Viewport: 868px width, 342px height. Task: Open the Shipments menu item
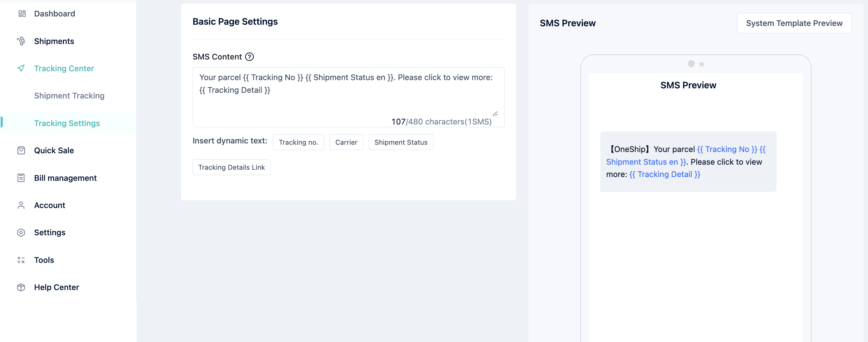point(54,41)
